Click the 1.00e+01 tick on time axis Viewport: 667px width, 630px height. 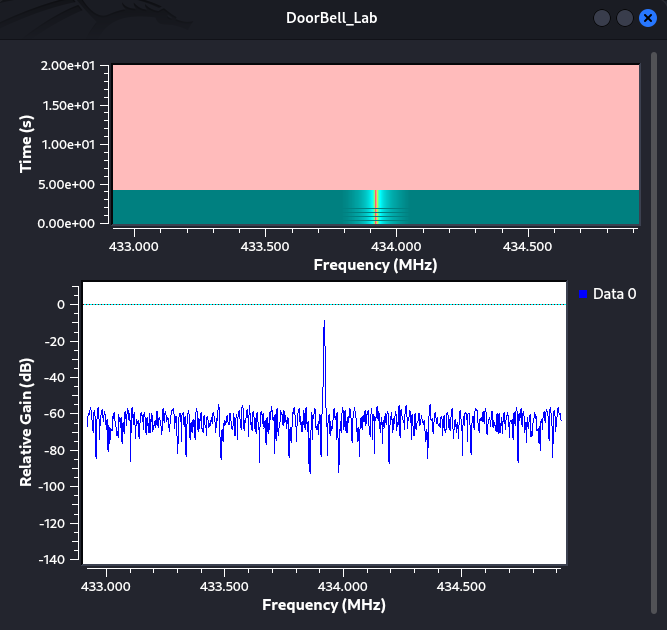click(68, 145)
